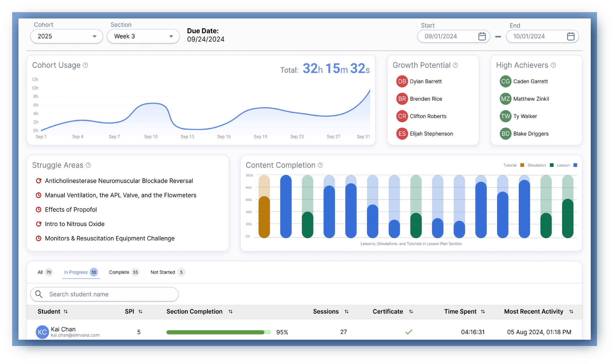Viewport: 615px width, 364px height.
Task: Click retry icon beside Intro to Nitrous Oxide
Action: [38, 224]
